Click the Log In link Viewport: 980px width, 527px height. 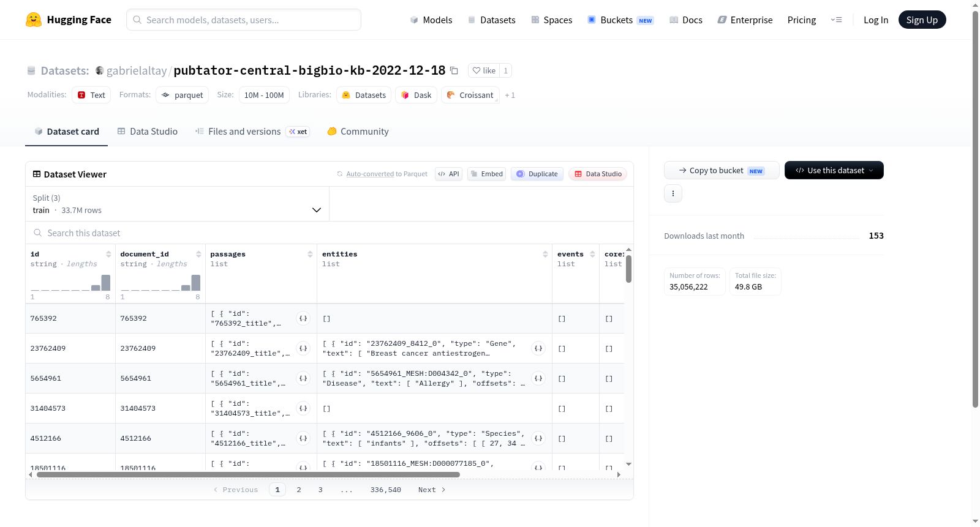(876, 20)
